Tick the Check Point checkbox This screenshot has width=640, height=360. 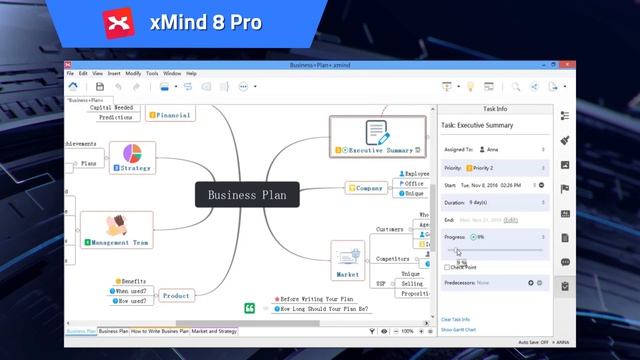(447, 267)
